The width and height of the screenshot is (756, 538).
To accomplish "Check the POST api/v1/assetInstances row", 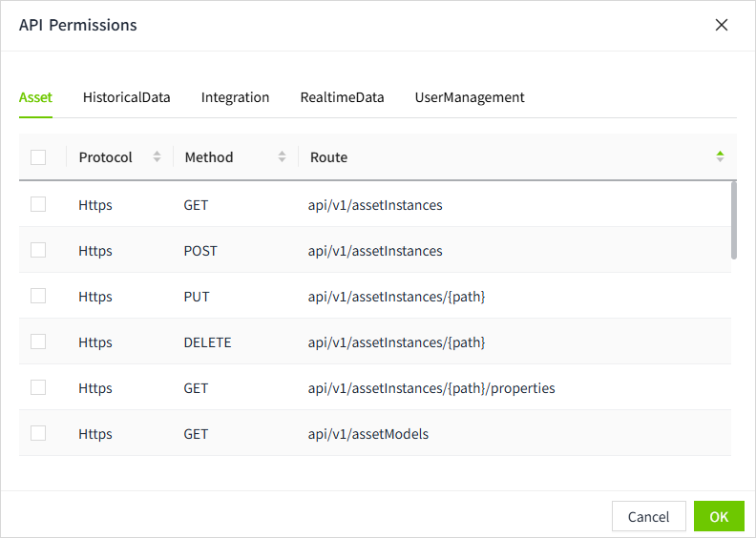I will pyautogui.click(x=38, y=250).
